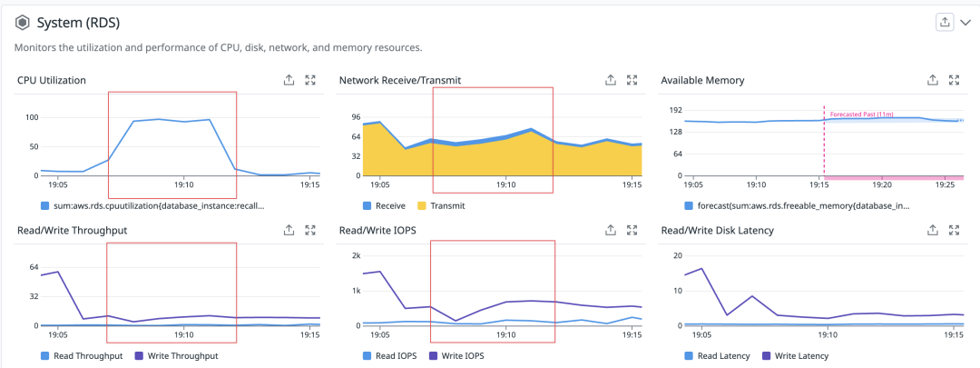Select the Receive legend label
The width and height of the screenshot is (980, 368).
coord(390,205)
